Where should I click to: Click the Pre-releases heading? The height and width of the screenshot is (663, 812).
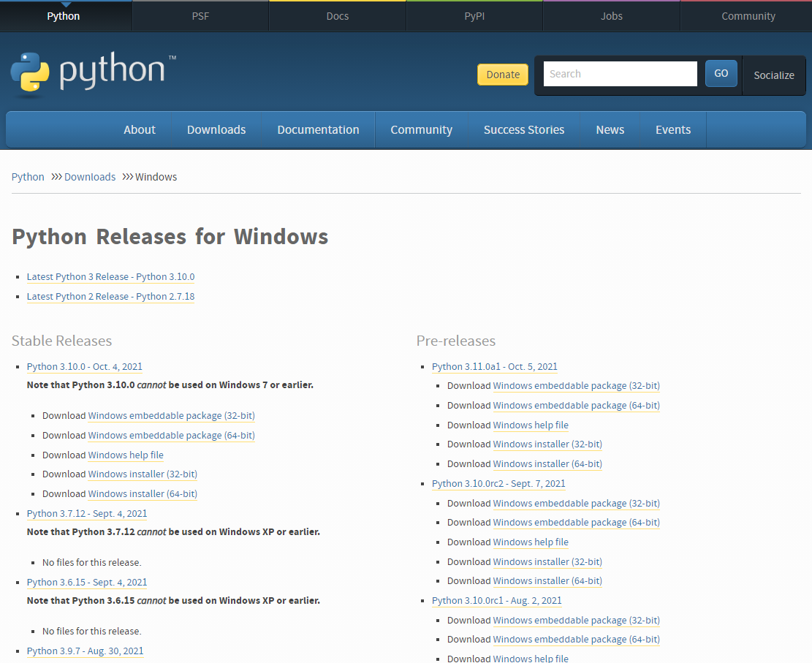tap(456, 341)
